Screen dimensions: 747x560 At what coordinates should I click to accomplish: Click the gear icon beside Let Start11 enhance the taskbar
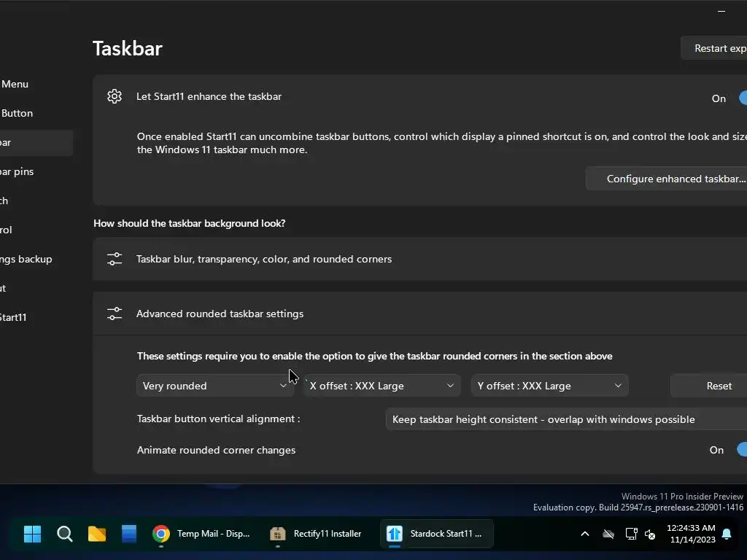point(115,97)
